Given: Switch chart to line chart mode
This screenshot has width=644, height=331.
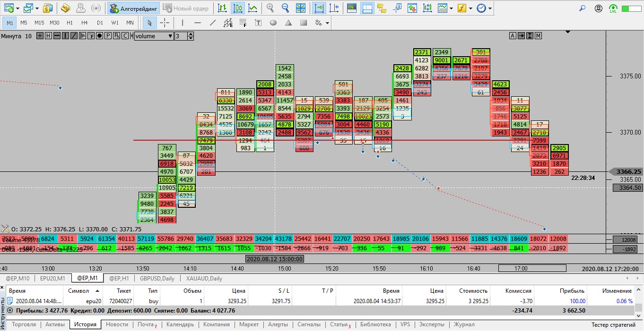Looking at the screenshot, I should (253, 8).
